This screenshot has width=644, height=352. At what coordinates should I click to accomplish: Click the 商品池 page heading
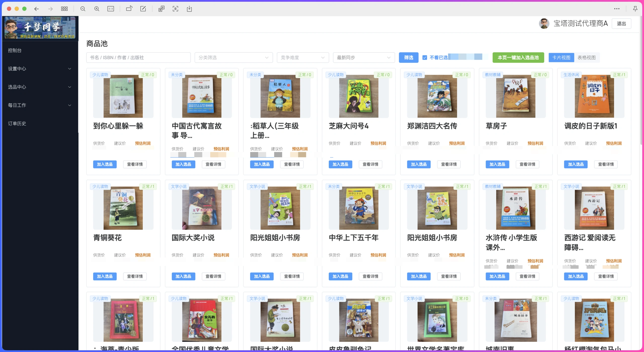click(97, 44)
